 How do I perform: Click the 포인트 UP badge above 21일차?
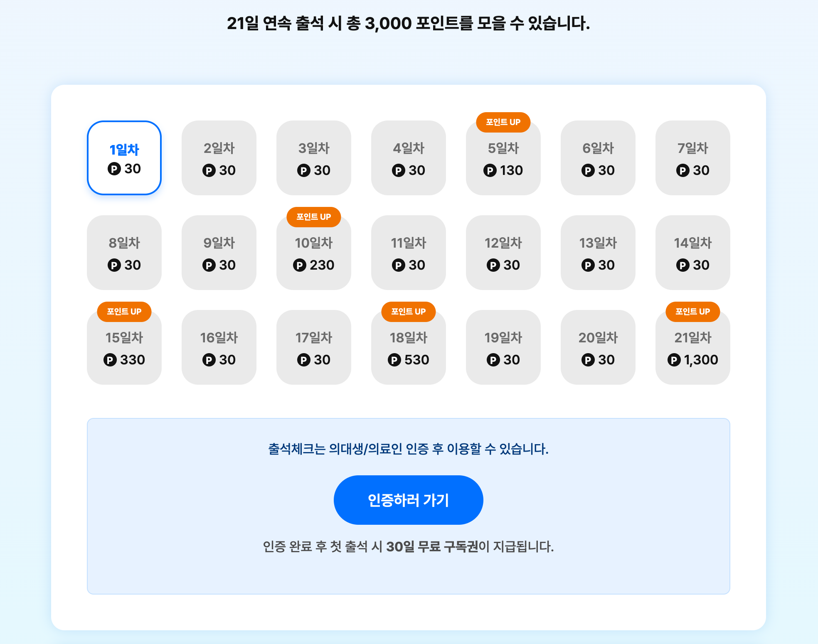coord(692,312)
